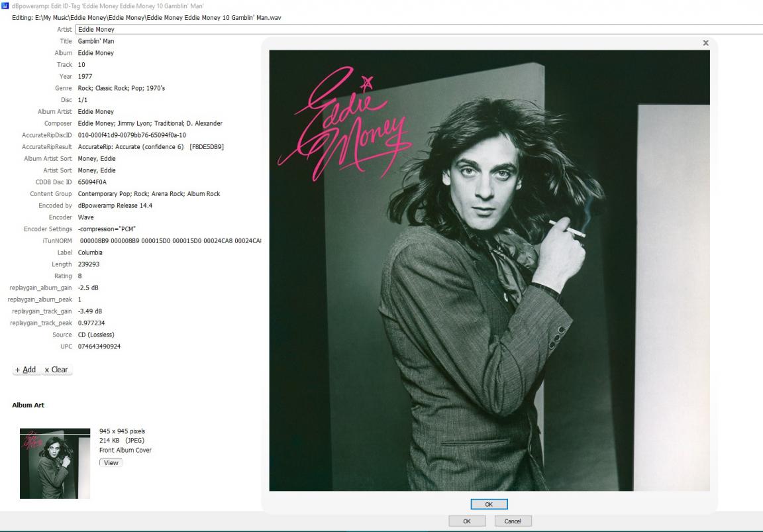Click replaygain_track_peak value 0.977234
Image resolution: width=763 pixels, height=532 pixels.
[x=91, y=323]
